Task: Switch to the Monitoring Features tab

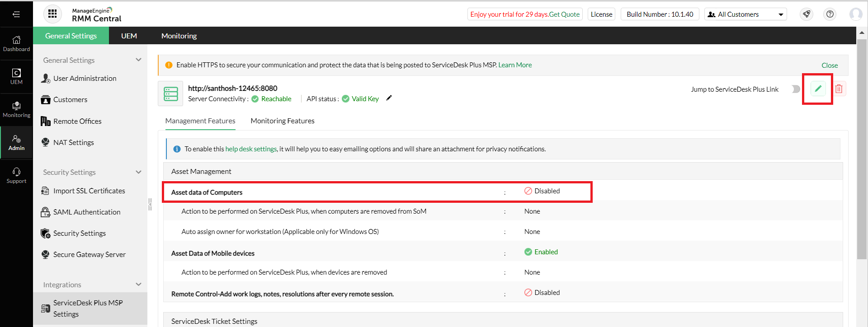Action: coord(283,121)
